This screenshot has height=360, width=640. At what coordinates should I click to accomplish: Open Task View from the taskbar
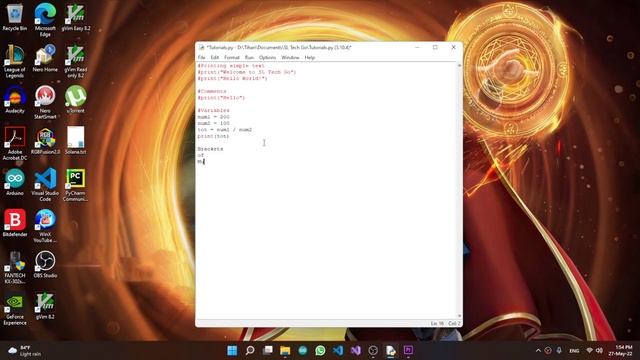click(268, 351)
